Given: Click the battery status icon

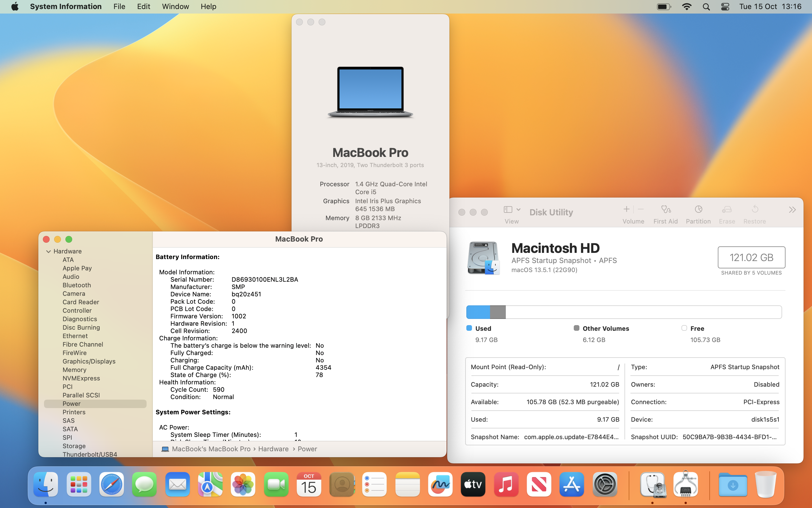Looking at the screenshot, I should [x=664, y=7].
